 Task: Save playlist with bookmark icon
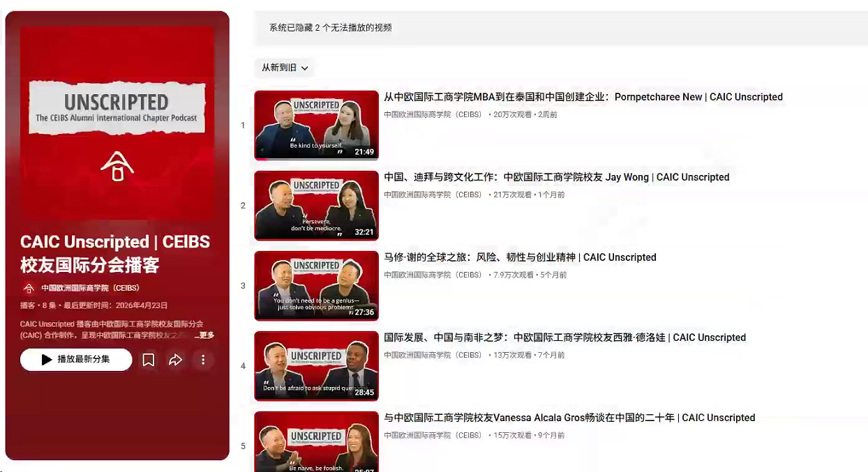(x=149, y=360)
